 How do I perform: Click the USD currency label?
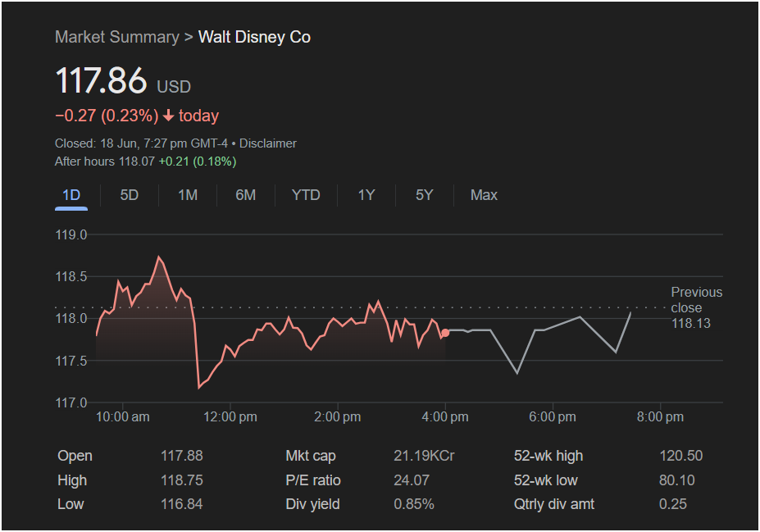coord(174,87)
